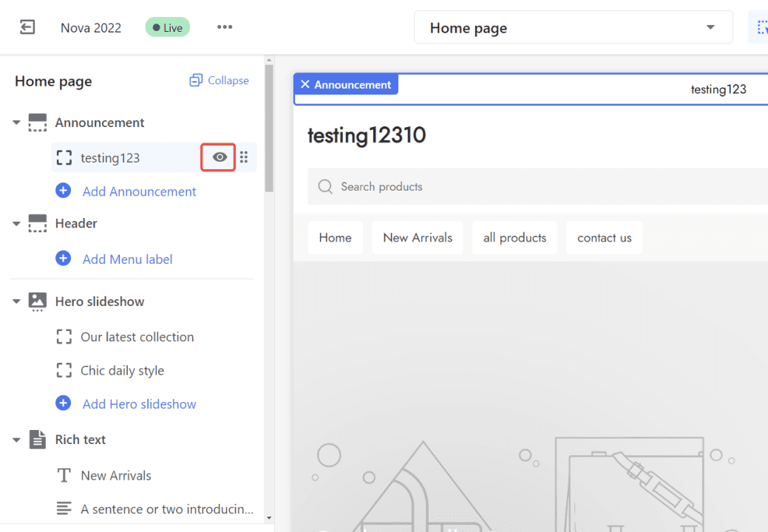Select the Rich text section label

(81, 440)
